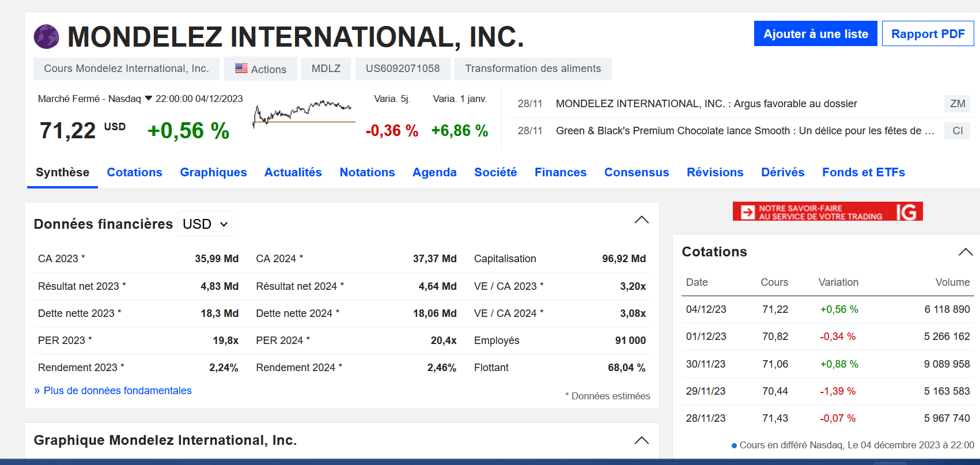Click Transformation des aliments sector tag
Viewport: 980px width, 465px height.
(533, 69)
